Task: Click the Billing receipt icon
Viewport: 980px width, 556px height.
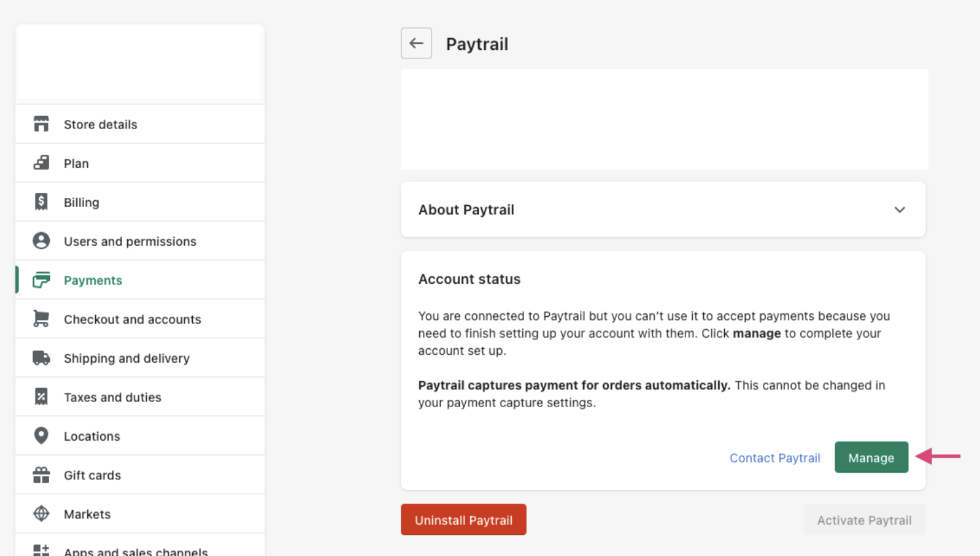Action: pos(41,202)
